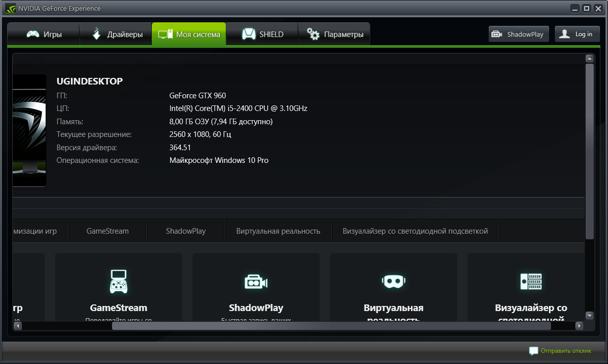Viewport: 608px width, 364px height.
Task: Click the Log in button
Action: coord(577,34)
